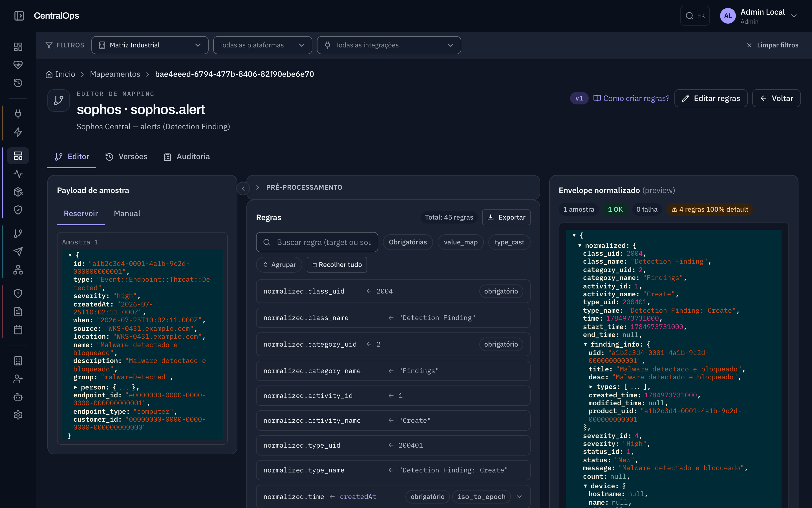812x508 pixels.
Task: Click Exportar button
Action: click(506, 217)
